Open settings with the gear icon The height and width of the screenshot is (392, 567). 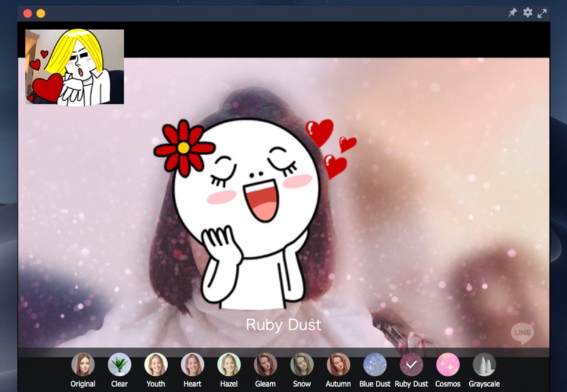click(528, 13)
